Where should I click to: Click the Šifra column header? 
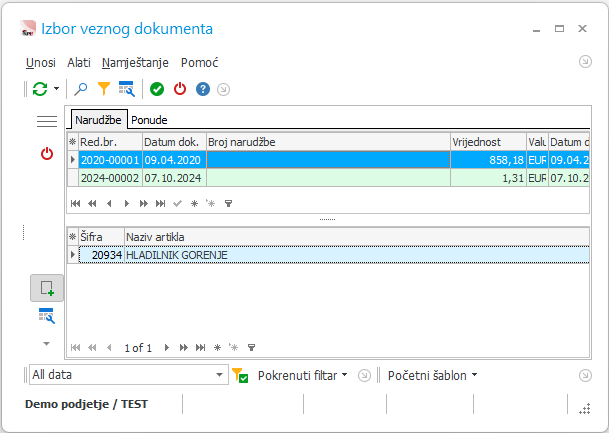tap(101, 237)
